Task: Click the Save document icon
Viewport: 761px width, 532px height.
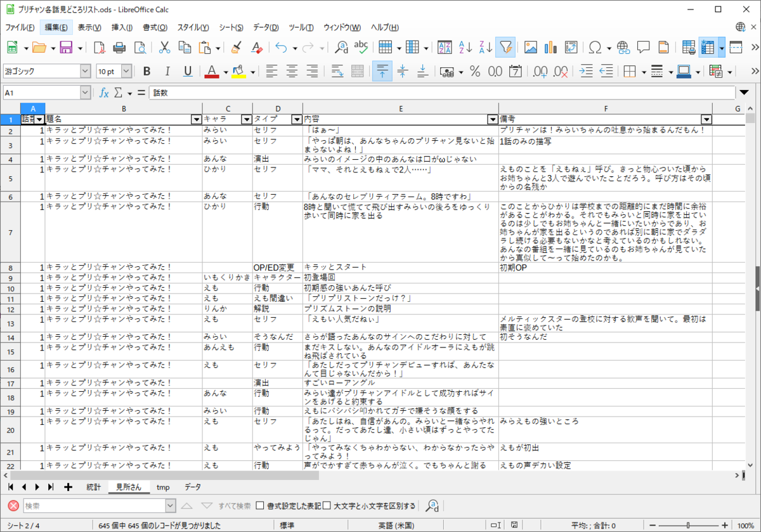Action: pyautogui.click(x=66, y=47)
